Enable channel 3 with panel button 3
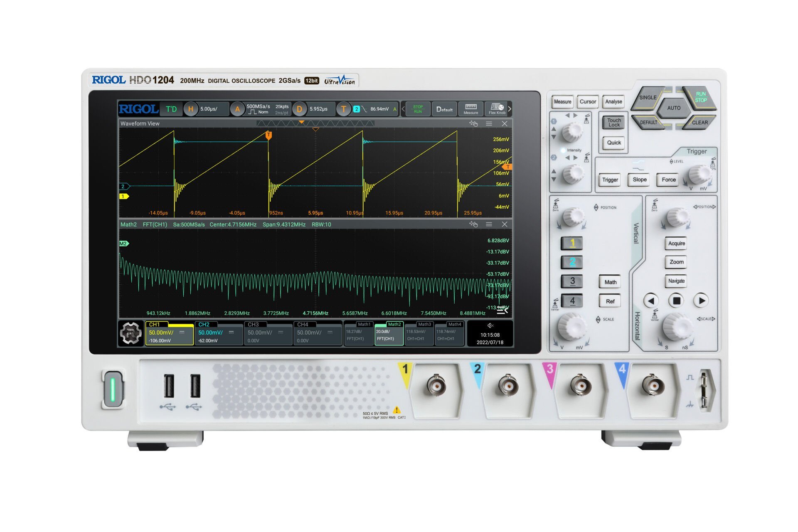The width and height of the screenshot is (798, 532). point(571,281)
